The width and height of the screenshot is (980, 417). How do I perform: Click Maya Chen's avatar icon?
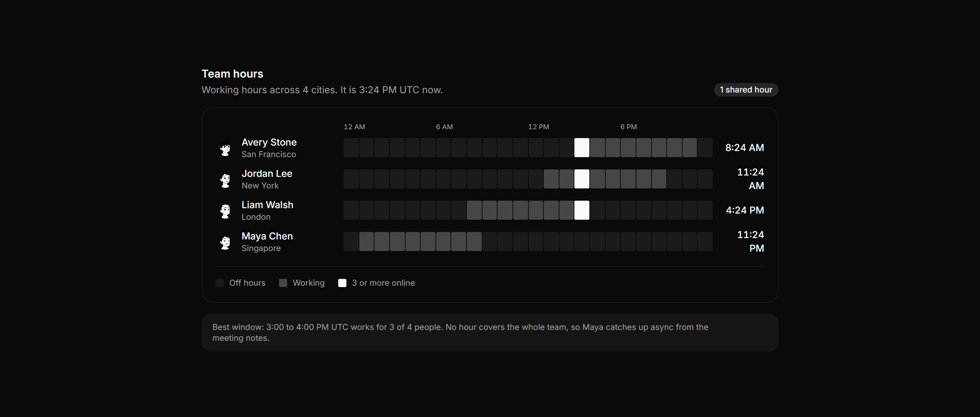pos(225,242)
